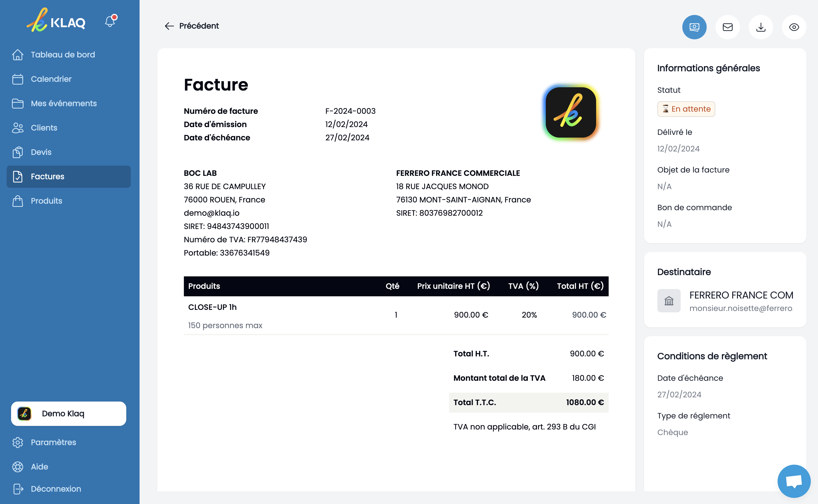818x504 pixels.
Task: Select Produits in sidebar
Action: pos(46,201)
